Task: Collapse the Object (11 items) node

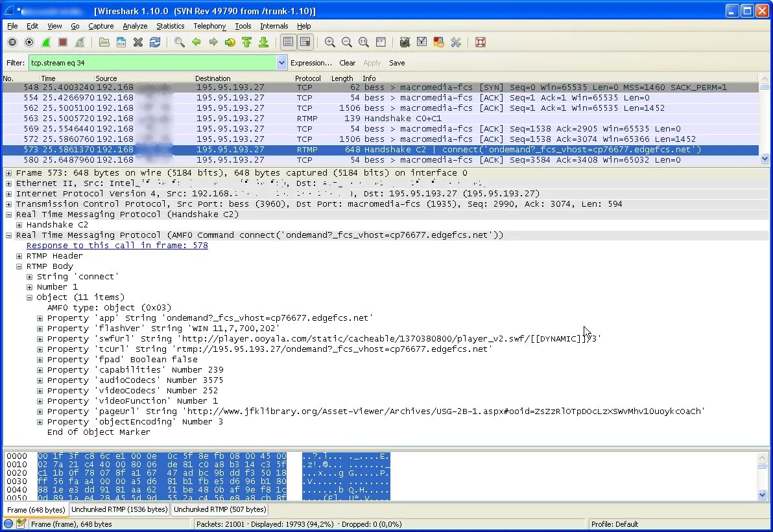Action: click(x=29, y=297)
